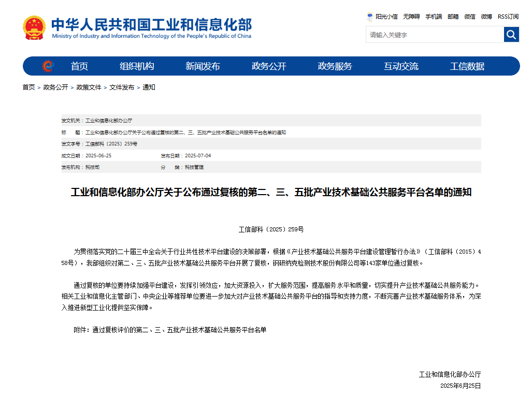532x397 pixels.
Task: Click the 邮箱 mailbox link
Action: [453, 17]
